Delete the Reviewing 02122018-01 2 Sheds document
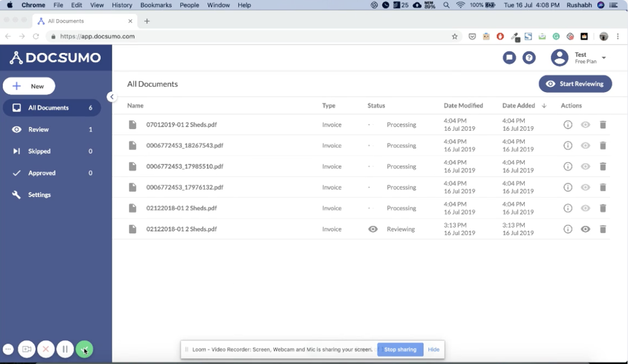Image resolution: width=628 pixels, height=364 pixels. tap(603, 229)
